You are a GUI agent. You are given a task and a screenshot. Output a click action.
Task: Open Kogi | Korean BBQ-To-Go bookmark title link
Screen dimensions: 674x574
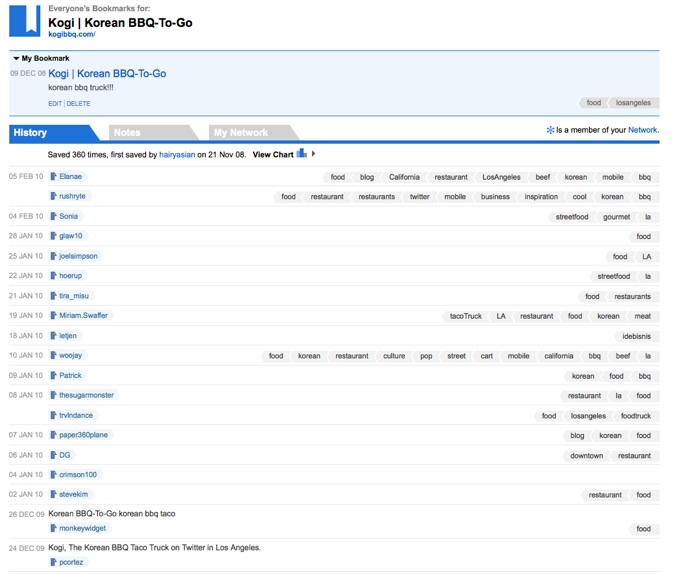point(107,74)
